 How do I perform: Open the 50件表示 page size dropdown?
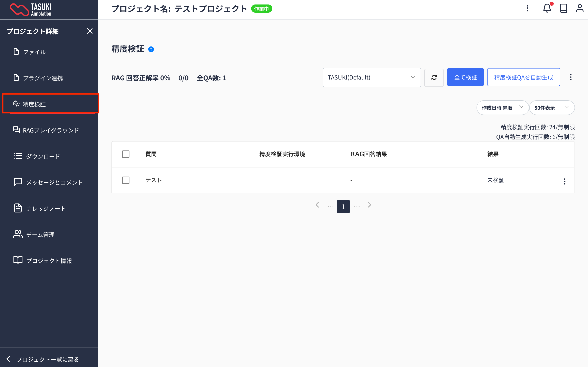pyautogui.click(x=551, y=107)
